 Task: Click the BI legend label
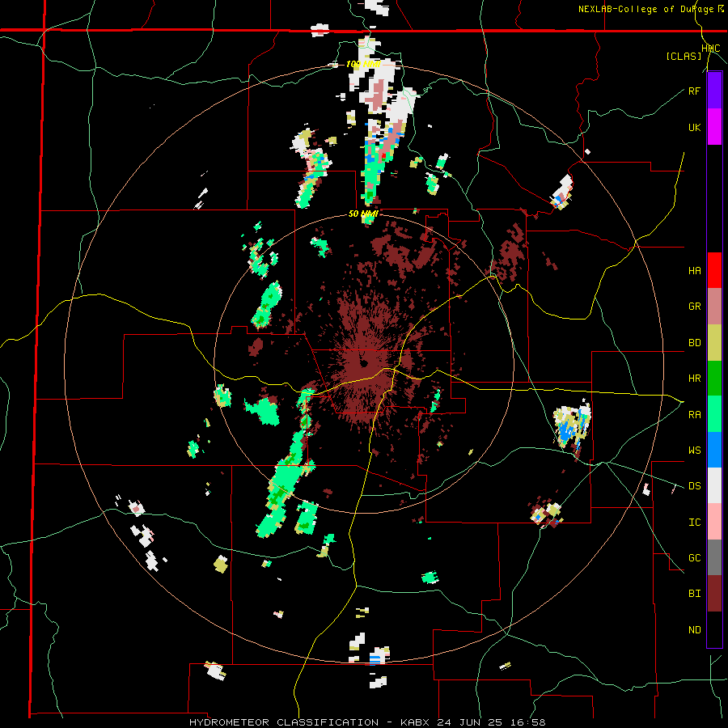(x=694, y=594)
